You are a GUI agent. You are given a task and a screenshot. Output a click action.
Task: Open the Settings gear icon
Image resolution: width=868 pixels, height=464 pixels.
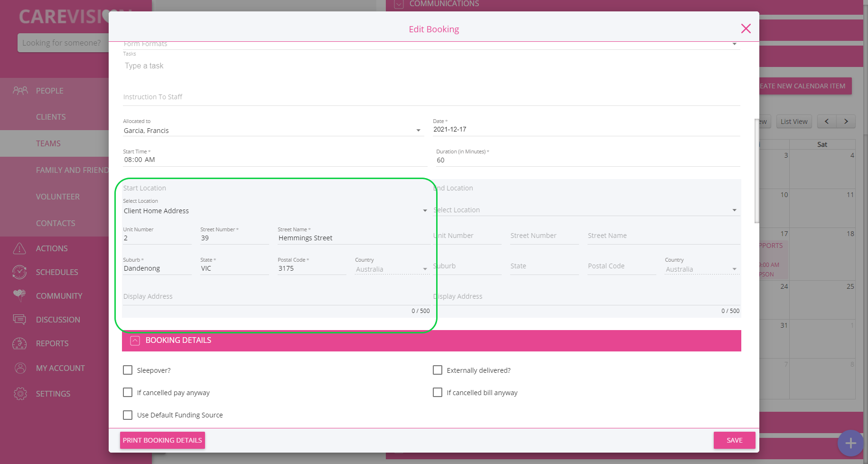pos(20,393)
